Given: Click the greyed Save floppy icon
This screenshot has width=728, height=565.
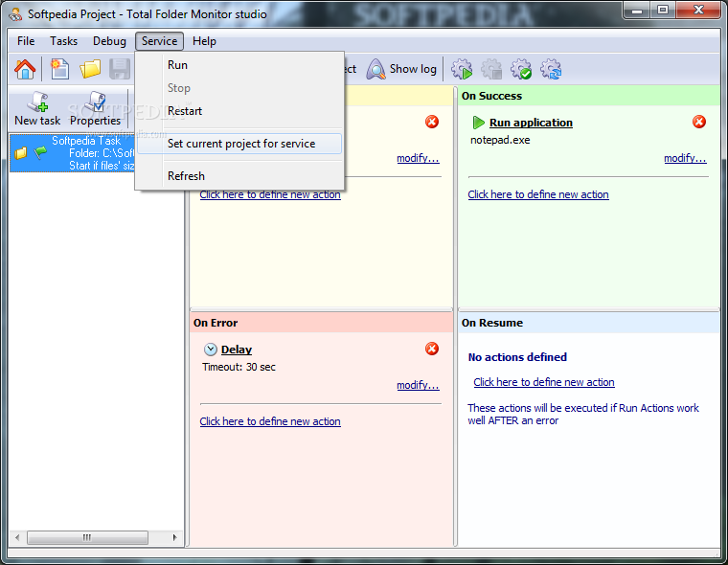Looking at the screenshot, I should click(x=120, y=69).
